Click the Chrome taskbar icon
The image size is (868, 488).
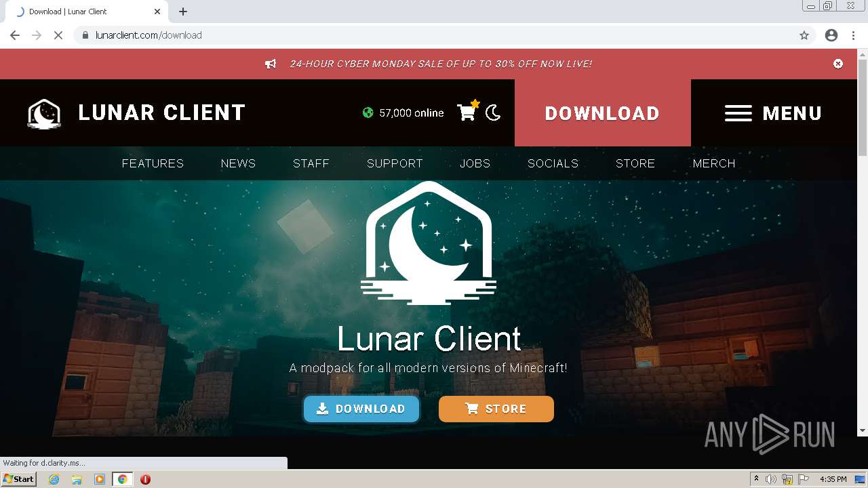tap(123, 479)
